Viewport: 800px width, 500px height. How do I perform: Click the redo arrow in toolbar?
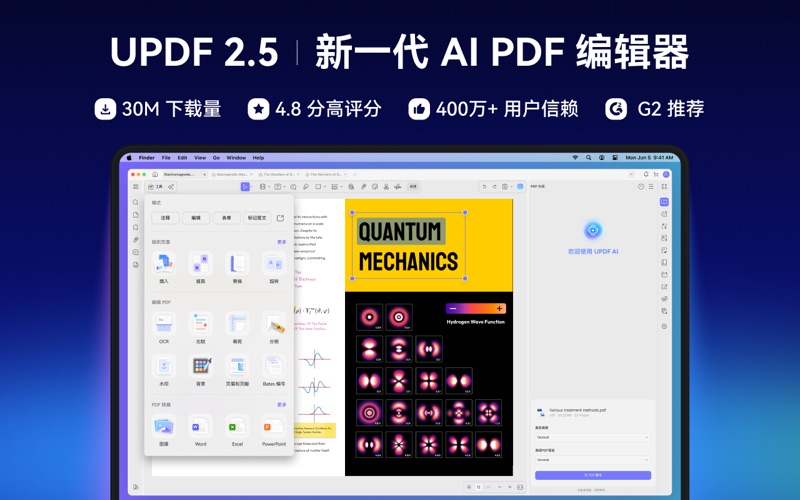[x=494, y=187]
